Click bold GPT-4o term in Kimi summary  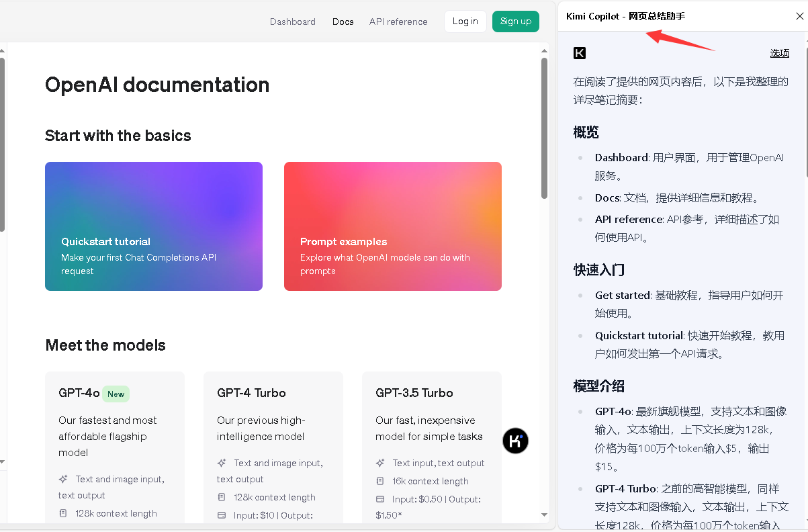[x=613, y=412]
